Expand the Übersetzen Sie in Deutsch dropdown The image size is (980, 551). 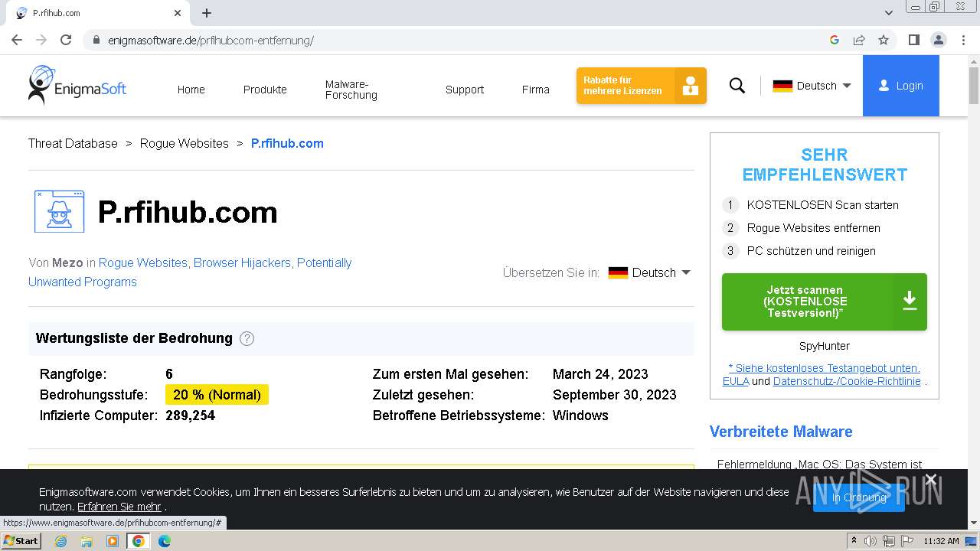[x=649, y=272]
